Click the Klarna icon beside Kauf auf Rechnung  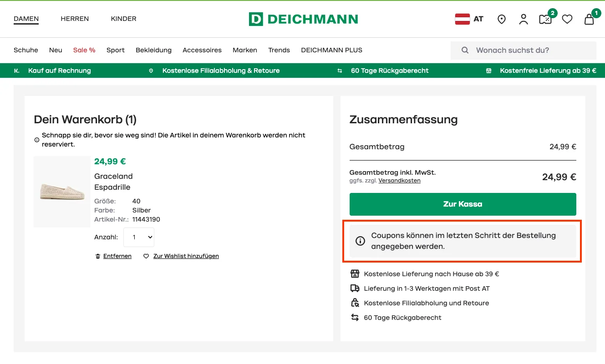17,71
